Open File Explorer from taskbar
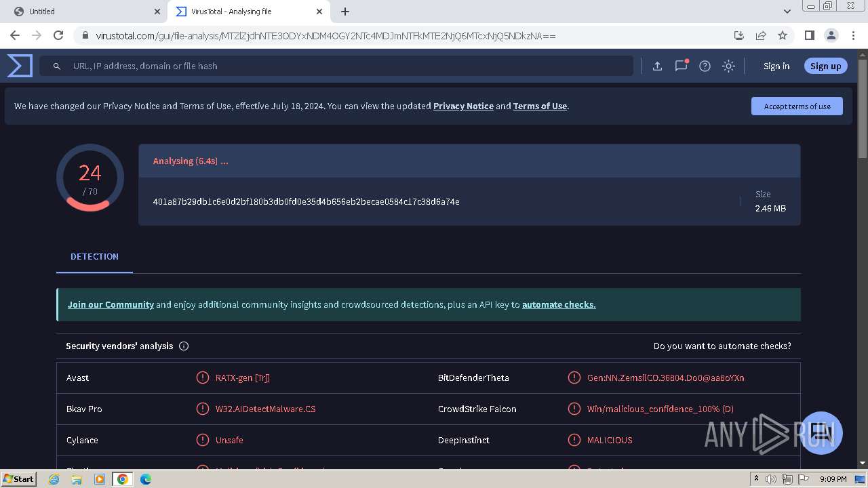868x488 pixels. pos(77,479)
